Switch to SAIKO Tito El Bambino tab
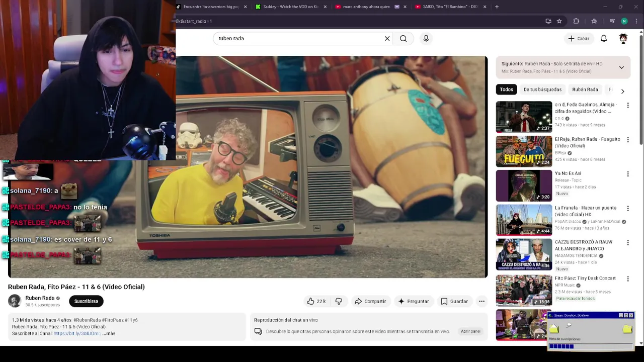Screen dimensions: 644x362 pyautogui.click(x=450, y=7)
